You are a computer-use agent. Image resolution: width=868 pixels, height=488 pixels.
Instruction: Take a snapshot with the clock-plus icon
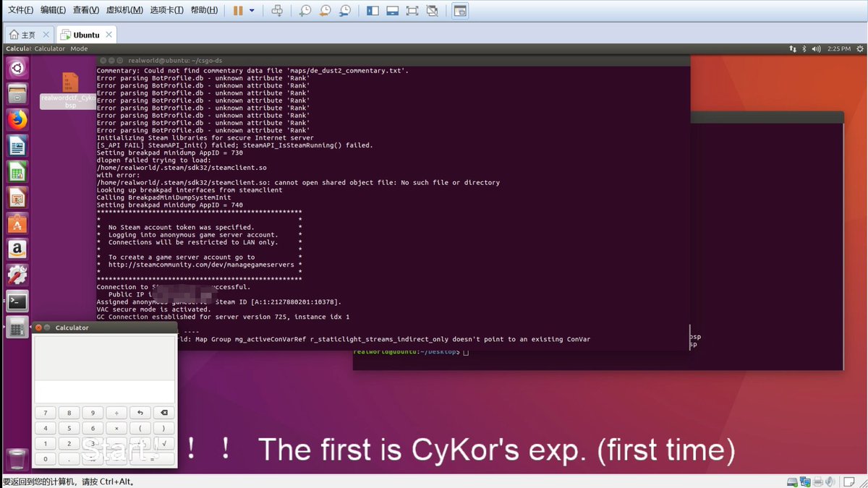[305, 10]
